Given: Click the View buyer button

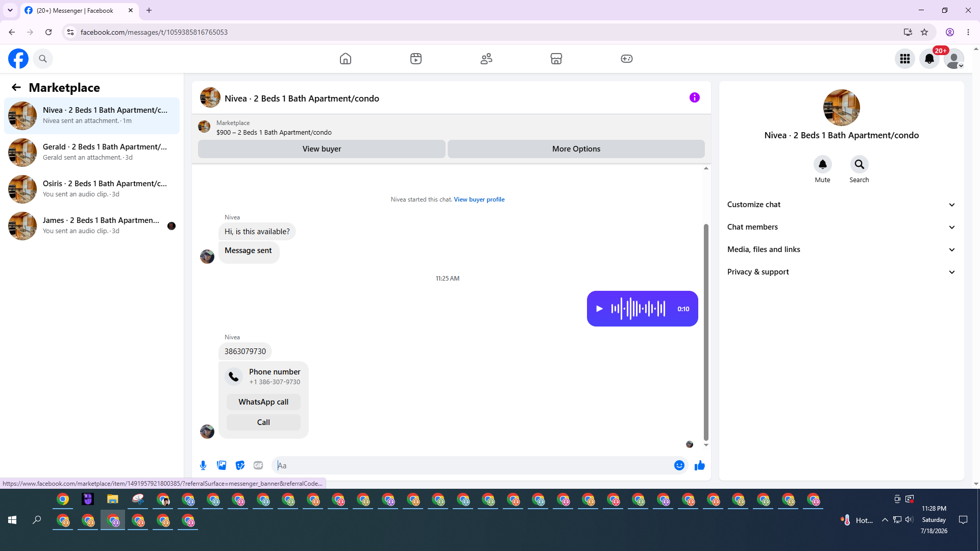Looking at the screenshot, I should coord(322,149).
